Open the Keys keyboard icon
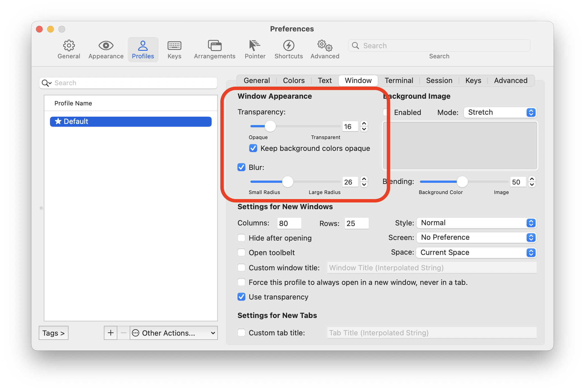This screenshot has height=392, width=585. point(174,49)
